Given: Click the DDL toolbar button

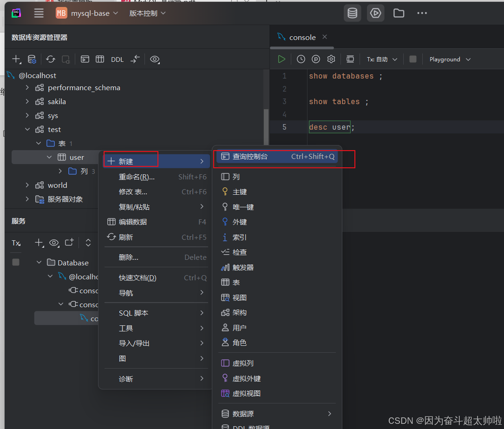Looking at the screenshot, I should [118, 59].
